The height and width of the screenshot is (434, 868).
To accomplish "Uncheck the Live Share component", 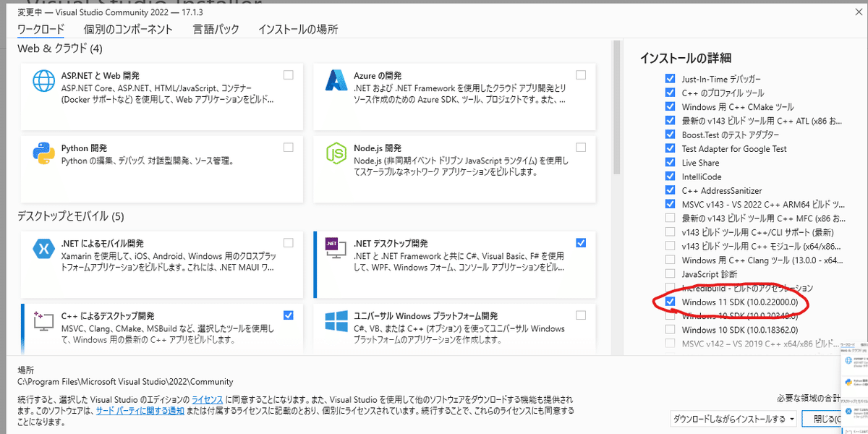I will (x=670, y=163).
